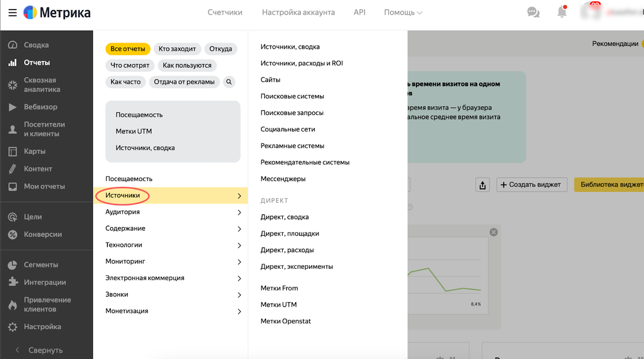
Task: Expand the Технологии submenu
Action: coord(170,245)
